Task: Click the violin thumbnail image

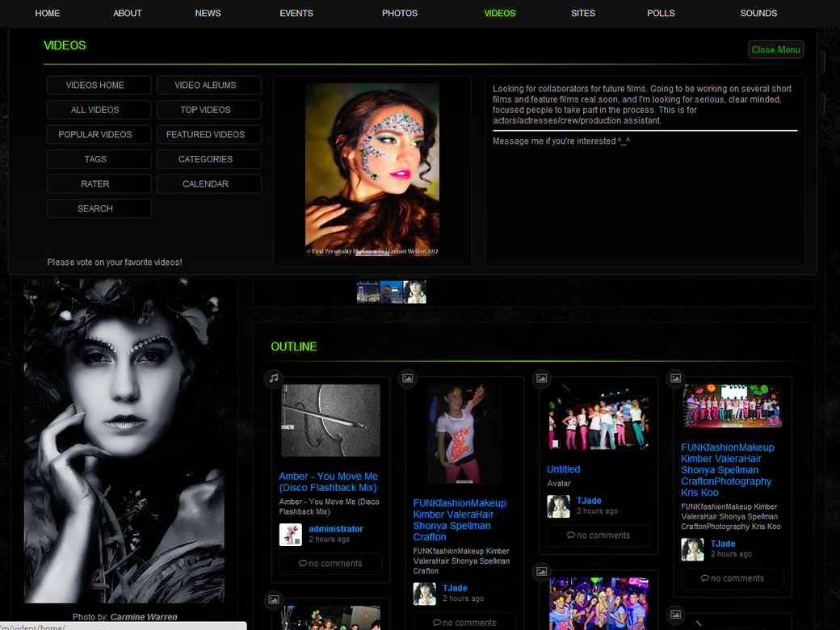Action: tap(330, 421)
